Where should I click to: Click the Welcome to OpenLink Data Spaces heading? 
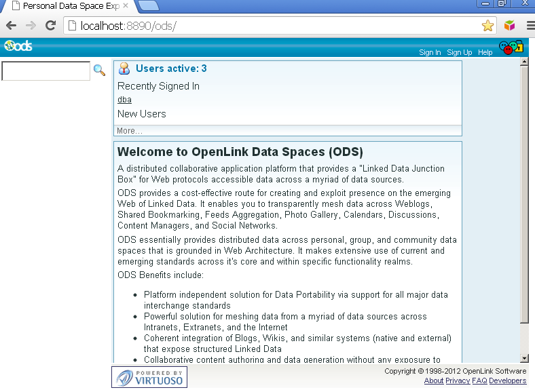click(240, 152)
